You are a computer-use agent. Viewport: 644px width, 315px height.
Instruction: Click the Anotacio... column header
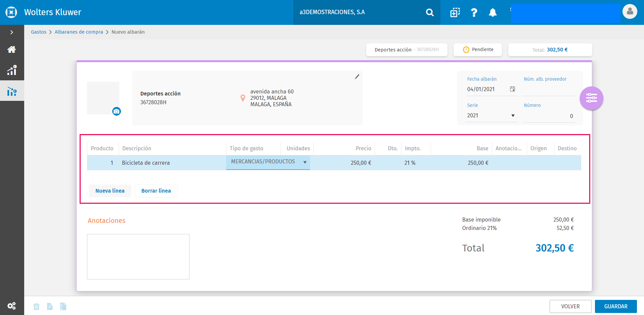coord(509,148)
